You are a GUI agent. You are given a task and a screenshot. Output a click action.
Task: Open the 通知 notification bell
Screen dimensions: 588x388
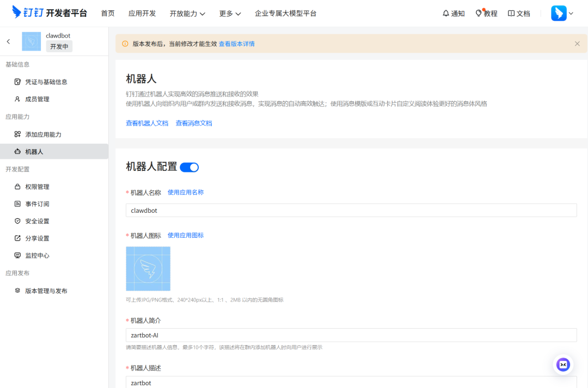(x=454, y=13)
